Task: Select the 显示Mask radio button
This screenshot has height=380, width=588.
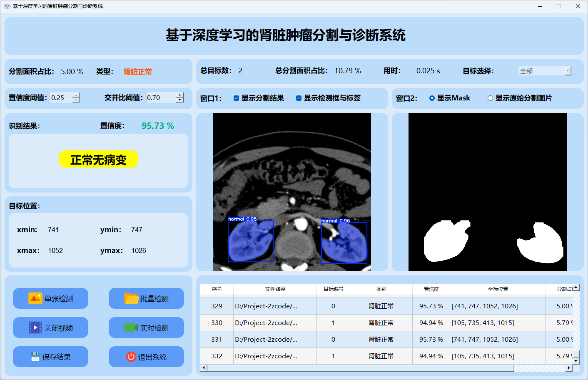Action: (432, 98)
